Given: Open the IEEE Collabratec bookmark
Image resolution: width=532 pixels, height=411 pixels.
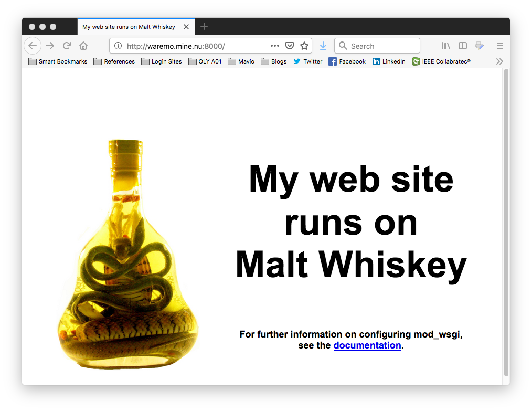Looking at the screenshot, I should click(441, 61).
